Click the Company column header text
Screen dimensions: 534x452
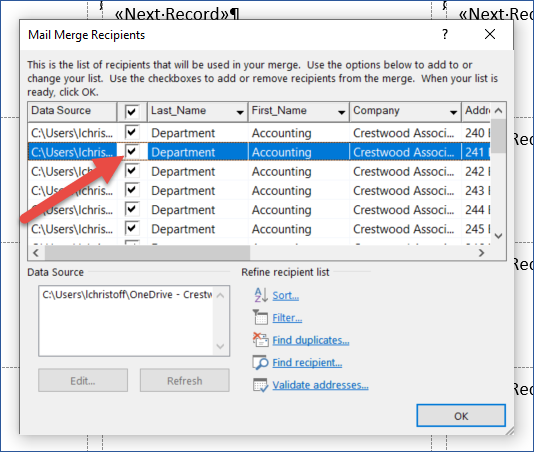[x=376, y=110]
